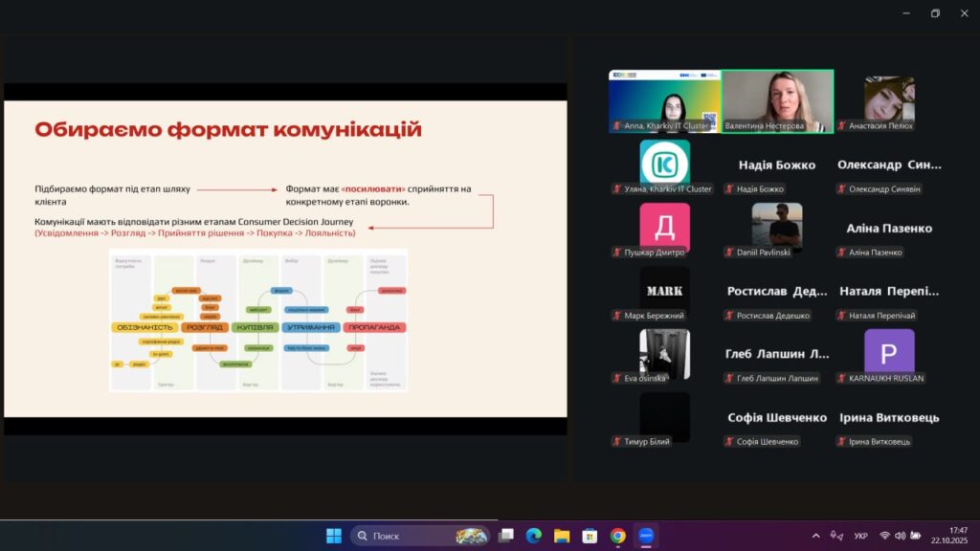Click muted mic icon beside Тимур Білий
The width and height of the screenshot is (980, 551).
click(x=617, y=442)
